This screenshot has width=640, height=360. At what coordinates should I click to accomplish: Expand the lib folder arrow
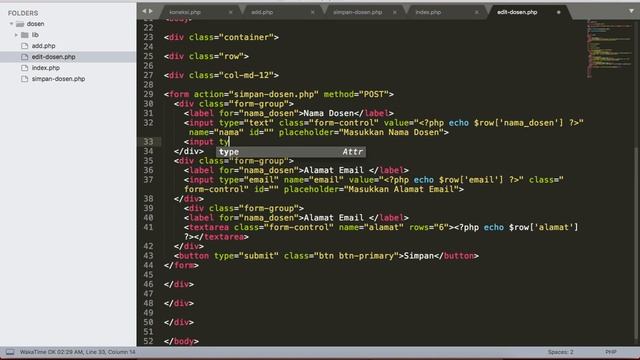click(16, 35)
